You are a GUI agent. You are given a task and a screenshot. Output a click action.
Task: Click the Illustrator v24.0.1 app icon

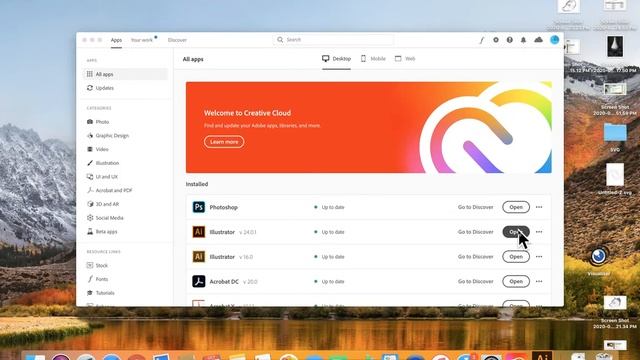[199, 232]
